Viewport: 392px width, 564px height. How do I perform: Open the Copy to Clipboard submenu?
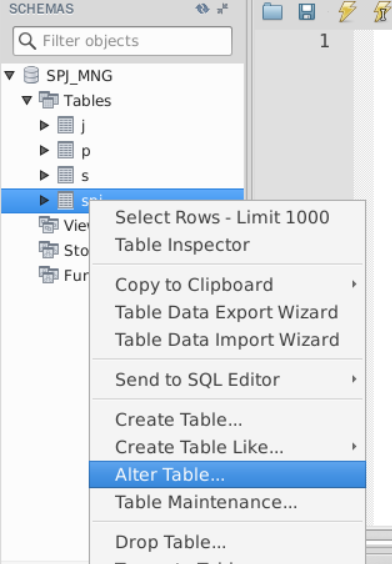coord(227,285)
